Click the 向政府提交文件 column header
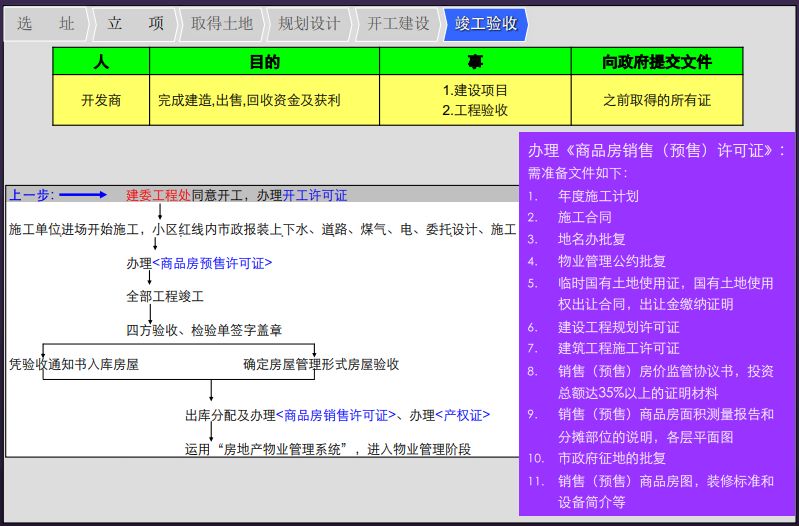Screen dimensions: 799x526 click(656, 62)
